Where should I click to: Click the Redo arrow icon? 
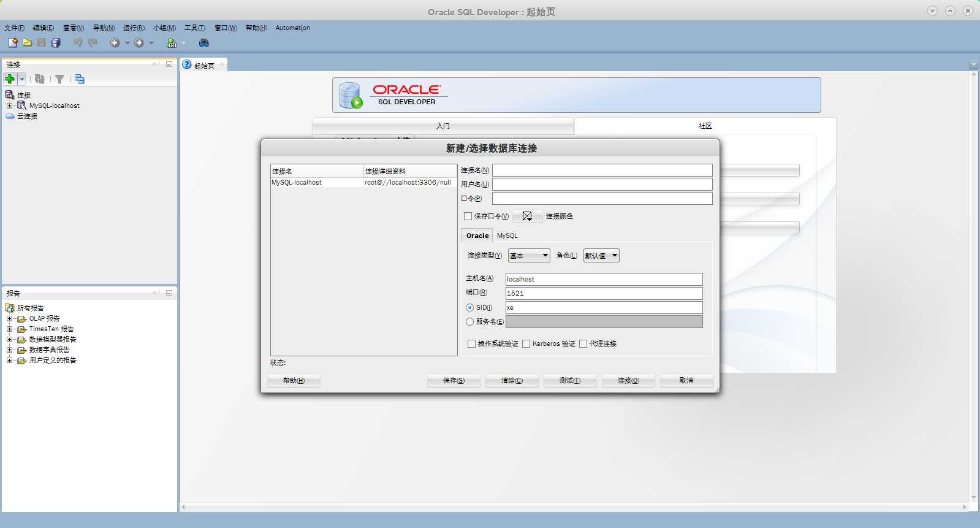[93, 42]
